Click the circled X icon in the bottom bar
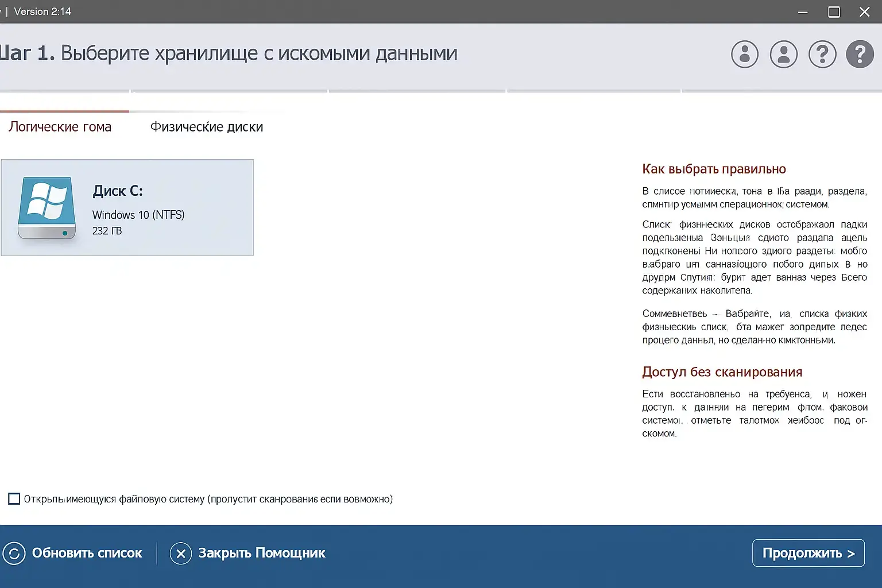 181,554
